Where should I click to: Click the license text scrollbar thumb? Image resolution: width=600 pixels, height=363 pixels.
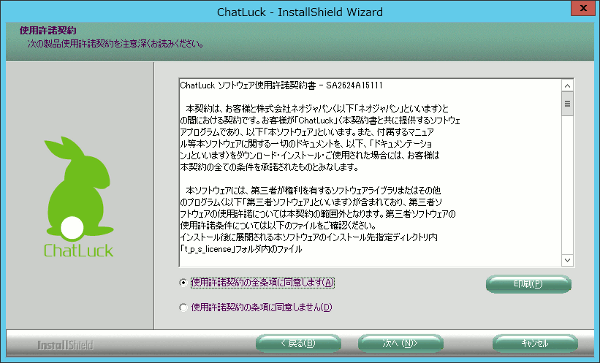click(567, 104)
